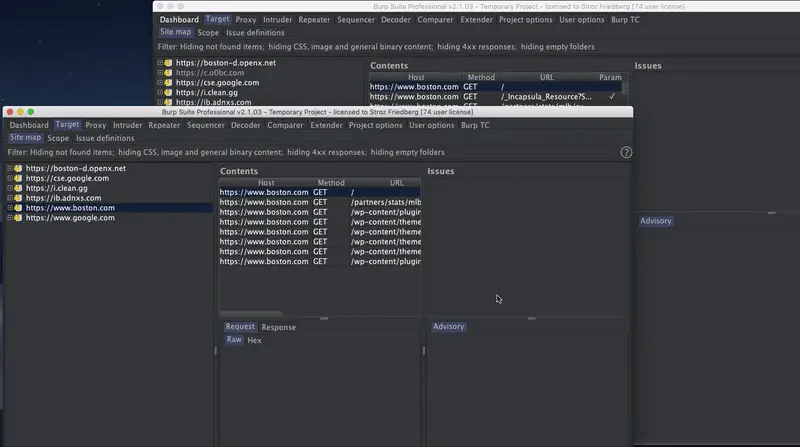
Task: Open the Repeater tab
Action: point(164,125)
